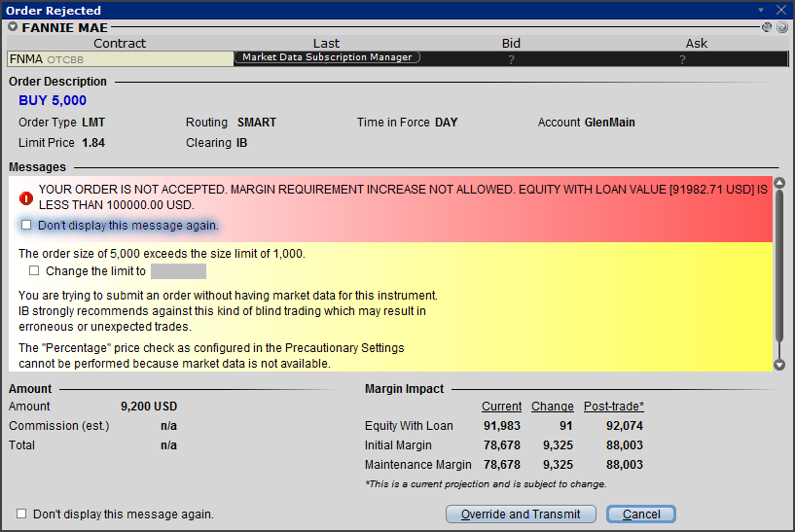Click the Account value GlenMain

click(x=609, y=123)
